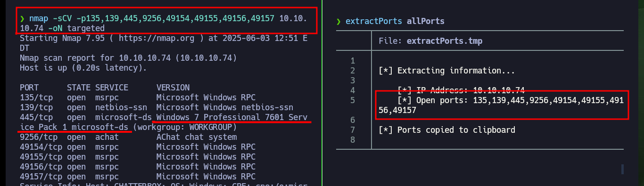The height and width of the screenshot is (186, 644).
Task: Select the 9256/tcp achat line
Action: 128,137
